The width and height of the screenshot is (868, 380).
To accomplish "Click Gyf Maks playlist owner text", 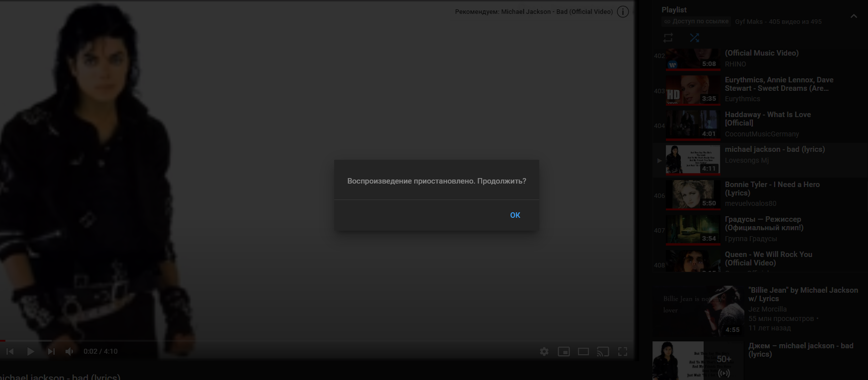I will 749,22.
